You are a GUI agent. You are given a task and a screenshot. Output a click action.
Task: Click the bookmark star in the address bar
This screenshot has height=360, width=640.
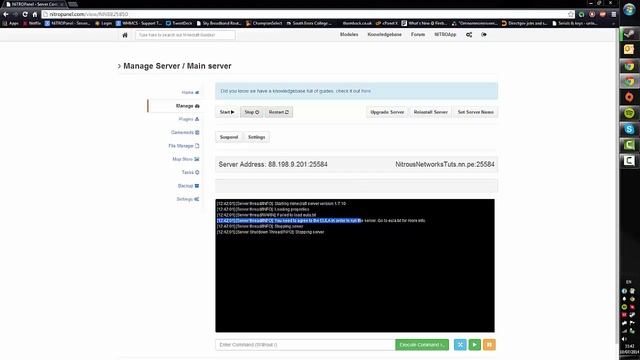pyautogui.click(x=570, y=14)
